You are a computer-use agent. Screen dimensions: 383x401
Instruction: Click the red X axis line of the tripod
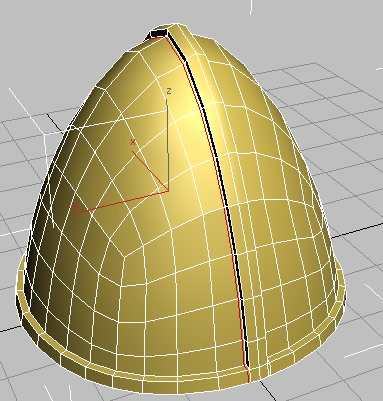[150, 171]
